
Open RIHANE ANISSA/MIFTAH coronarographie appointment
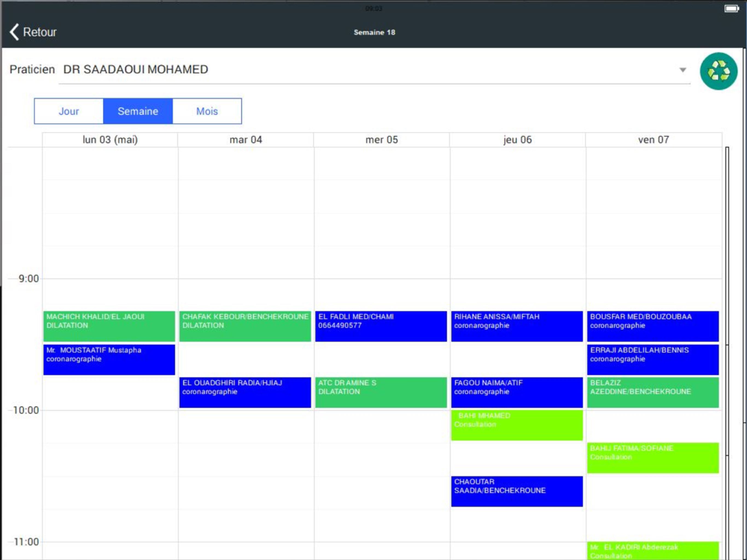coord(517,326)
